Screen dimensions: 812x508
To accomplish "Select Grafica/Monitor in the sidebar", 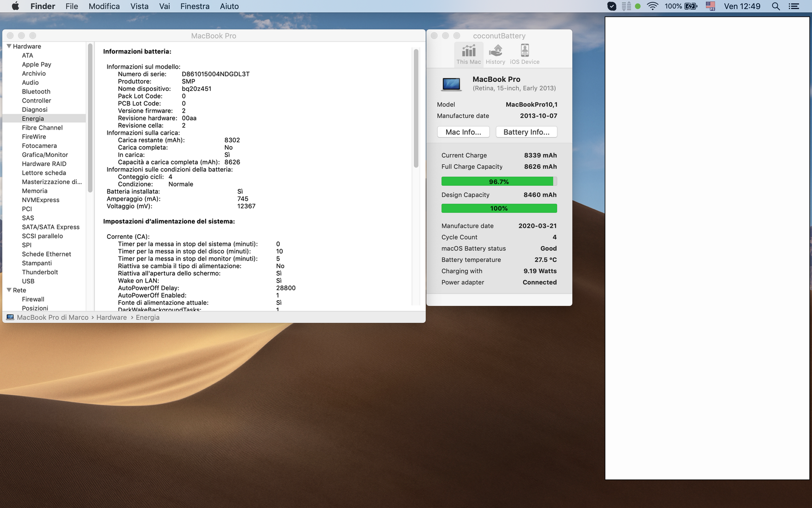I will (x=45, y=154).
